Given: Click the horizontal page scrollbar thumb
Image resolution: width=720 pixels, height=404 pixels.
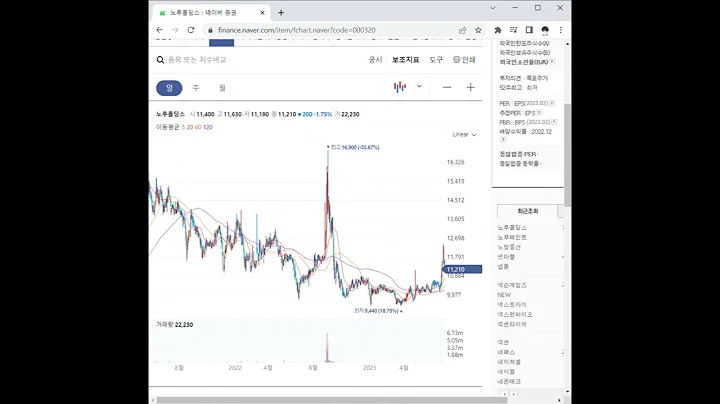Looking at the screenshot, I should click(332, 400).
